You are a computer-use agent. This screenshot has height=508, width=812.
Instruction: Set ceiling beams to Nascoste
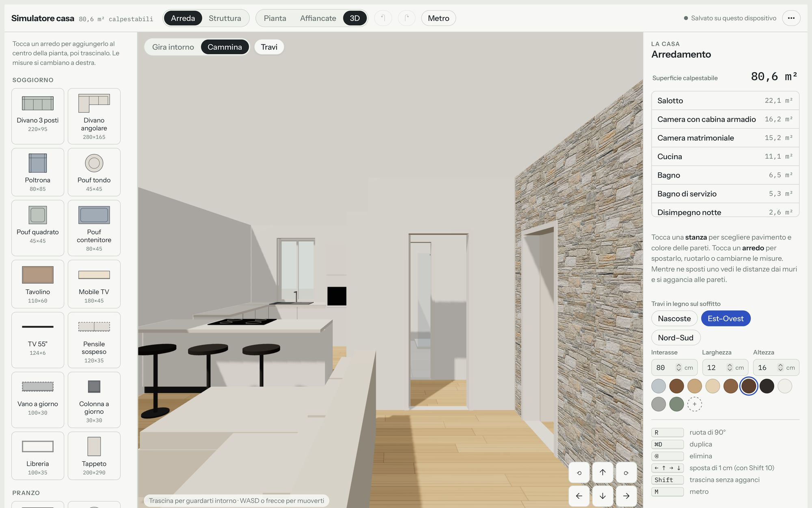point(674,319)
